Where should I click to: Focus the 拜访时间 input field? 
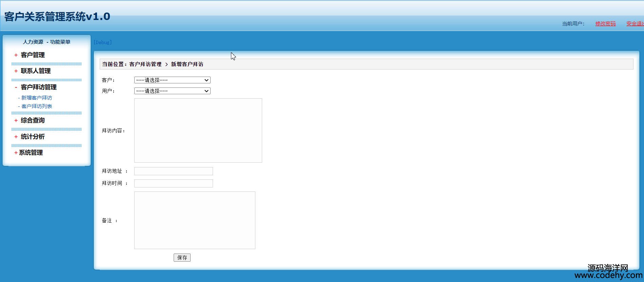pyautogui.click(x=173, y=183)
